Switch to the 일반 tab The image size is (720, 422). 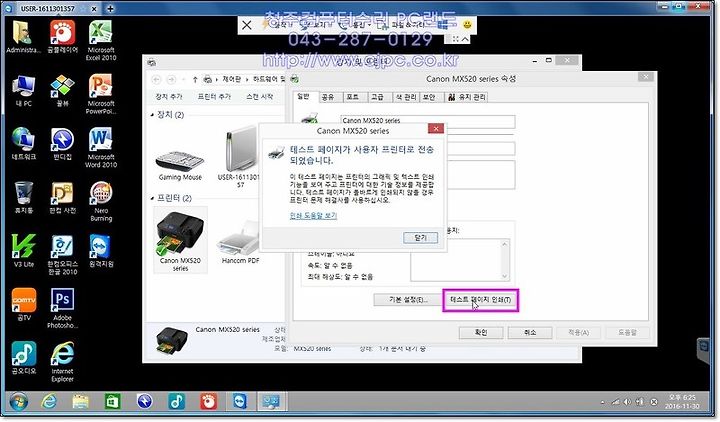pyautogui.click(x=304, y=96)
